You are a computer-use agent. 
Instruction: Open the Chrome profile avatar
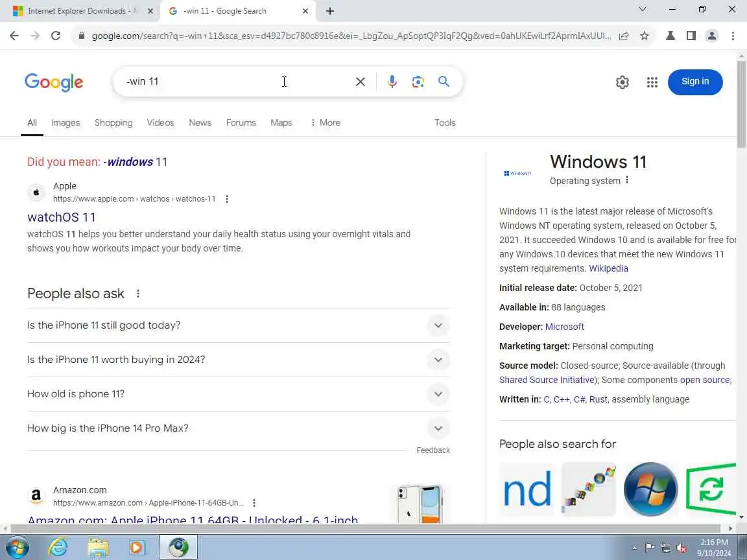712,36
